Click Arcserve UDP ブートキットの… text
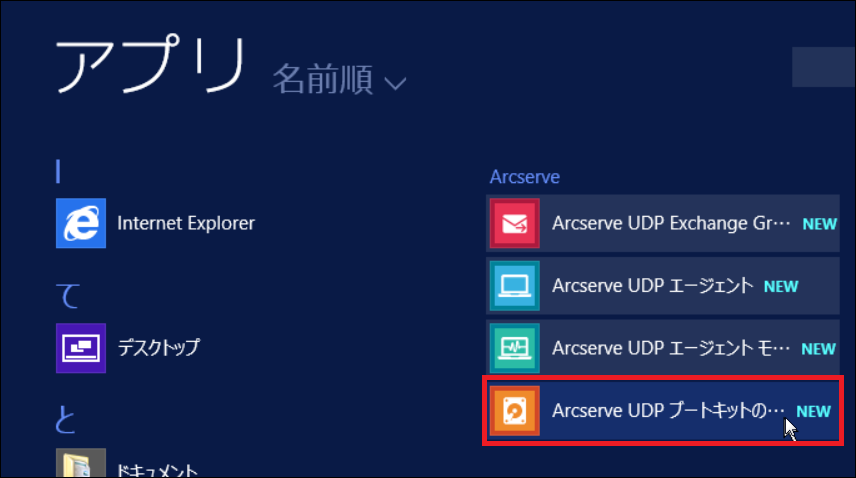The image size is (856, 478). (668, 410)
